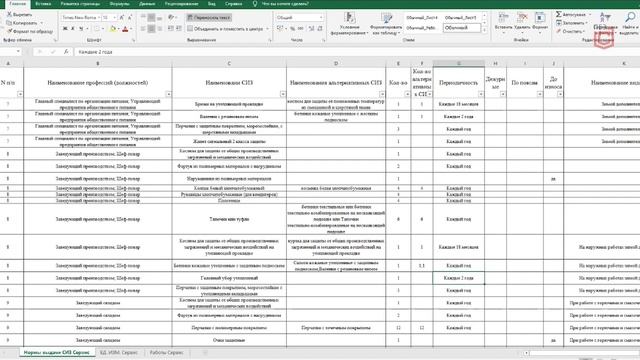Decrease decimal places
The height and width of the screenshot is (360, 640).
coord(320,29)
